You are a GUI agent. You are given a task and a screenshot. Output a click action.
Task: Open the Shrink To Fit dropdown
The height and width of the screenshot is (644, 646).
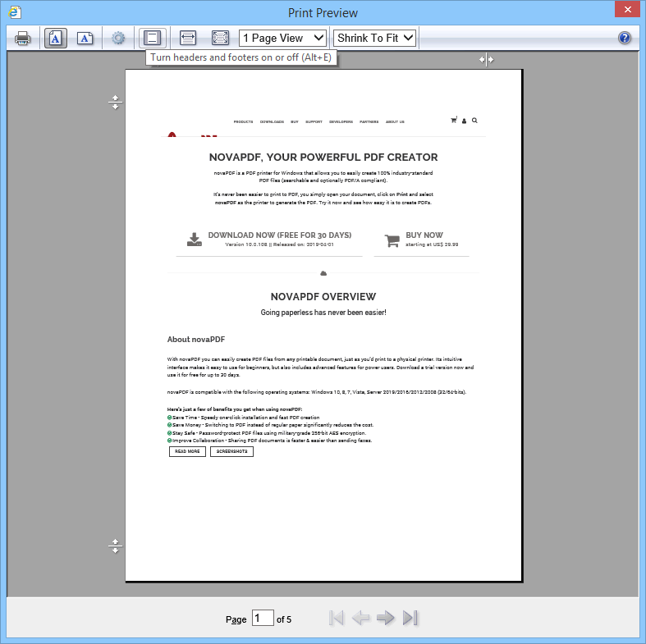coord(374,39)
